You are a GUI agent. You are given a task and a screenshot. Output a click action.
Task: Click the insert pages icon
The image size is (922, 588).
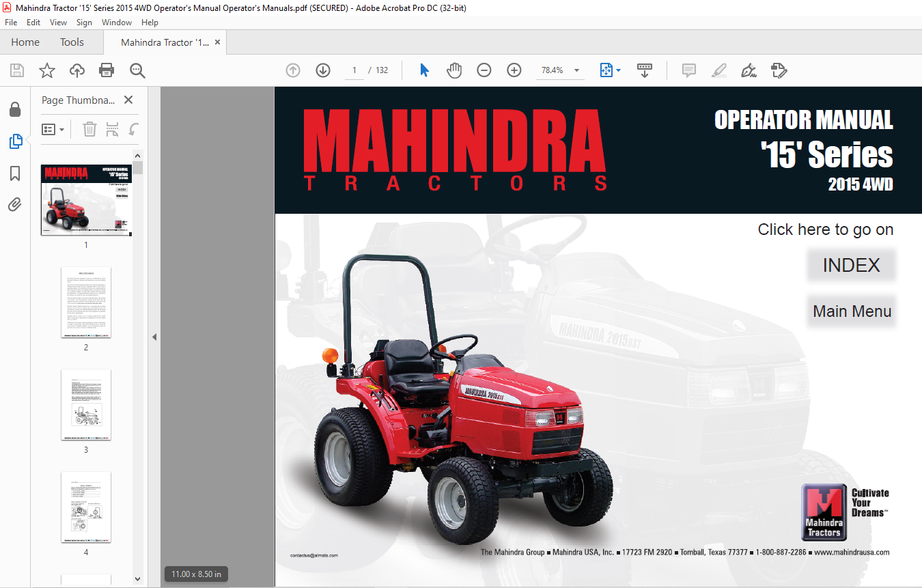113,129
